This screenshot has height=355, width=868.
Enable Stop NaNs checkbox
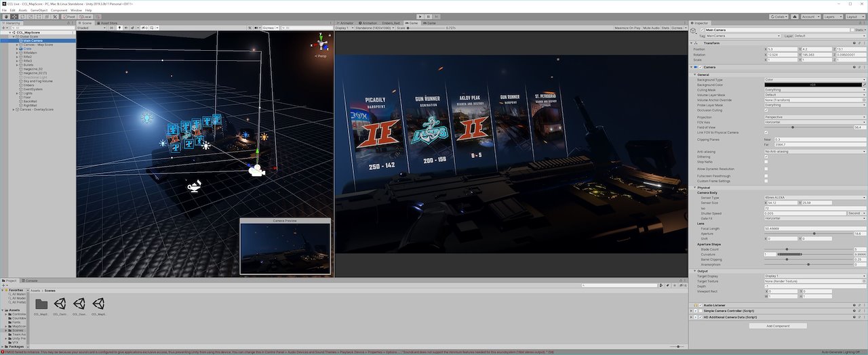766,162
